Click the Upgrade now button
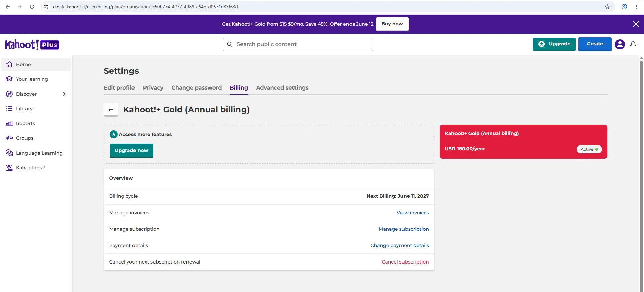 click(x=131, y=151)
